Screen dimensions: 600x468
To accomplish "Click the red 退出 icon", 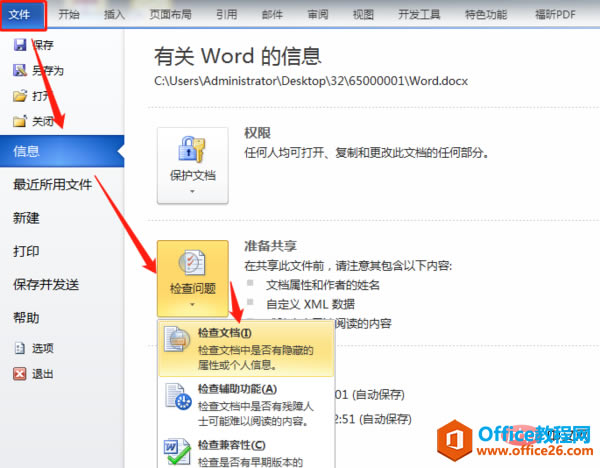I will (x=20, y=373).
